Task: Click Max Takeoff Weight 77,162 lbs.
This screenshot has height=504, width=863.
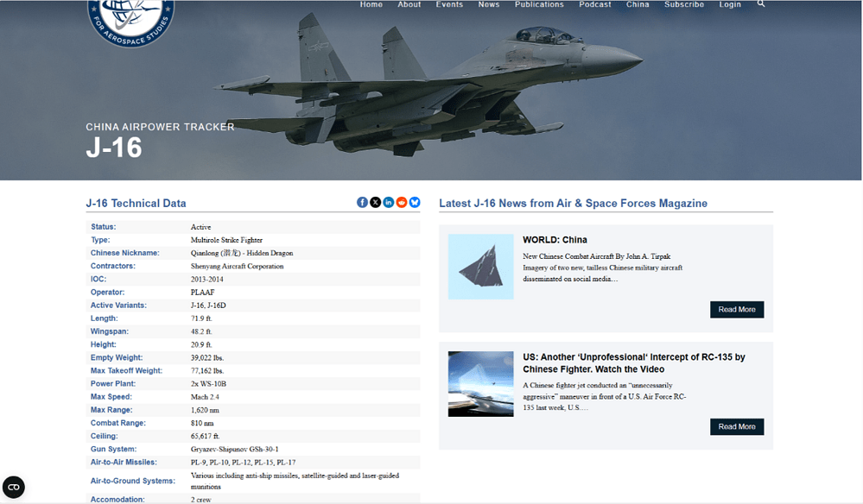Action: coord(207,371)
